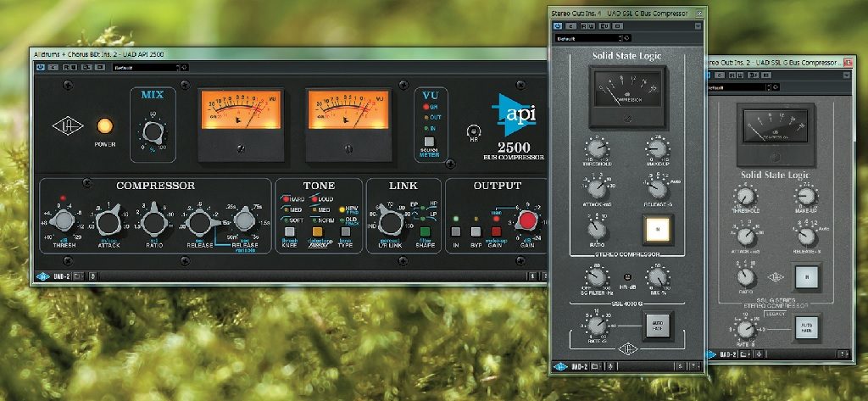This screenshot has width=868, height=401.
Task: Open folder preset menu in SSL ins. 4 footer
Action: pyautogui.click(x=596, y=366)
